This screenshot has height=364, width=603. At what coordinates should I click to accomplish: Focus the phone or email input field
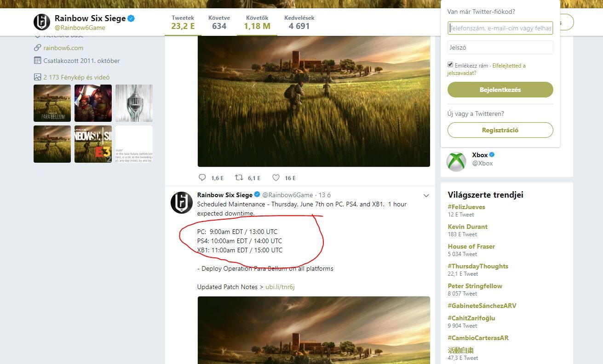pyautogui.click(x=500, y=28)
